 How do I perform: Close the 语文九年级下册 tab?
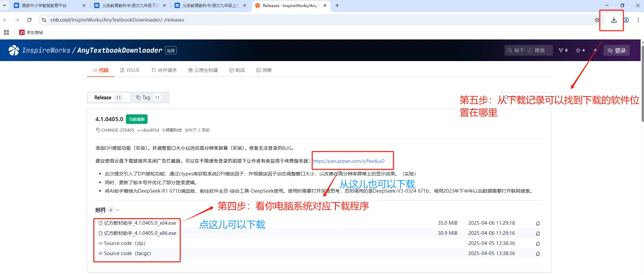click(x=164, y=5)
